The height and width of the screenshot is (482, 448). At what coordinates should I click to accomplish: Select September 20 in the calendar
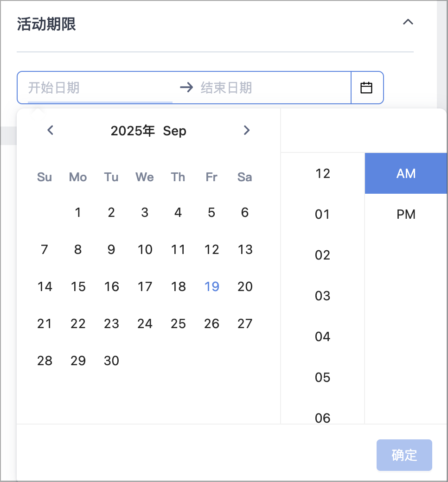click(x=245, y=286)
